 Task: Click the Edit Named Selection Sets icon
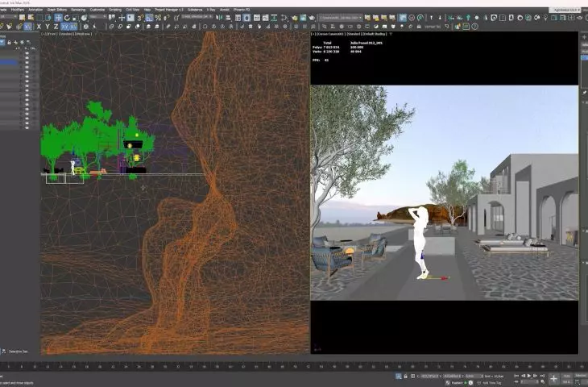point(177,18)
